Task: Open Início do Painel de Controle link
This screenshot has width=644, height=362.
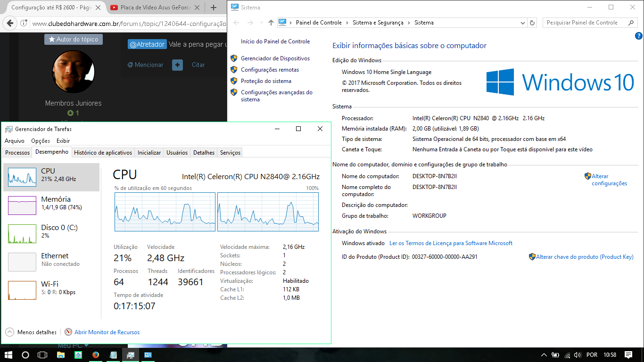Action: [x=275, y=41]
